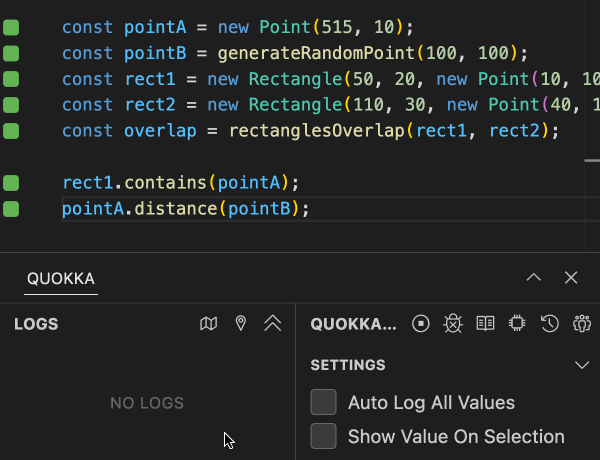
Task: Close the Quokka bottom panel
Action: pyautogui.click(x=571, y=278)
